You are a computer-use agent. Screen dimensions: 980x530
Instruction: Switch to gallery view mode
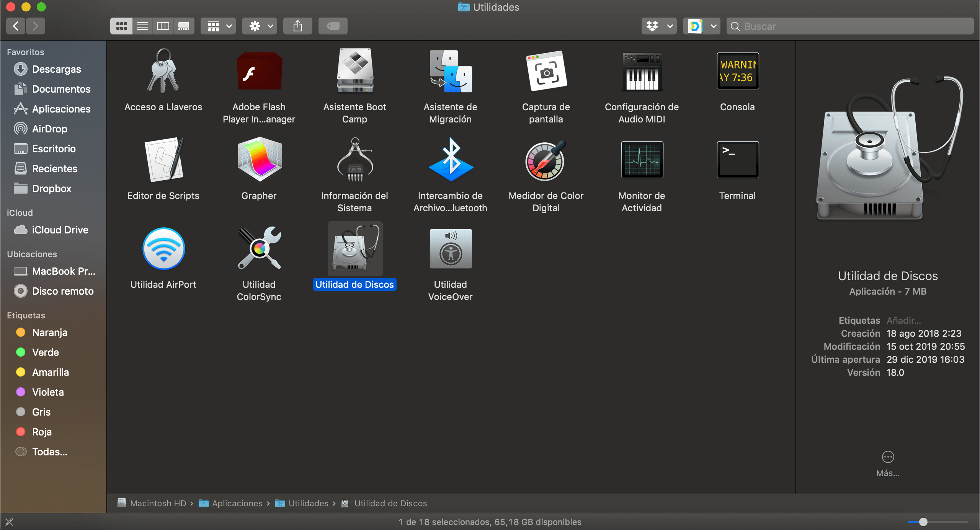[184, 26]
